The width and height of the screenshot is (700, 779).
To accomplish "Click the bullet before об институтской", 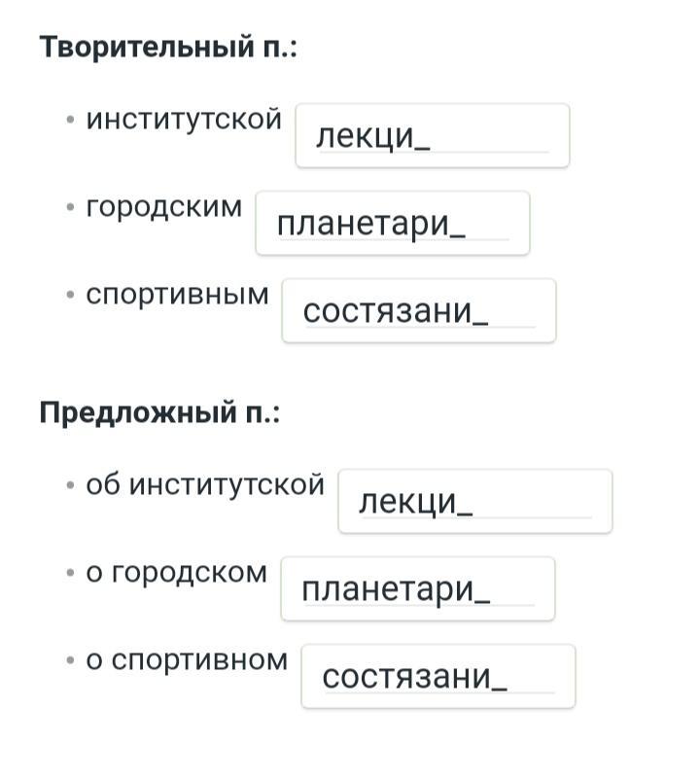I will click(71, 485).
